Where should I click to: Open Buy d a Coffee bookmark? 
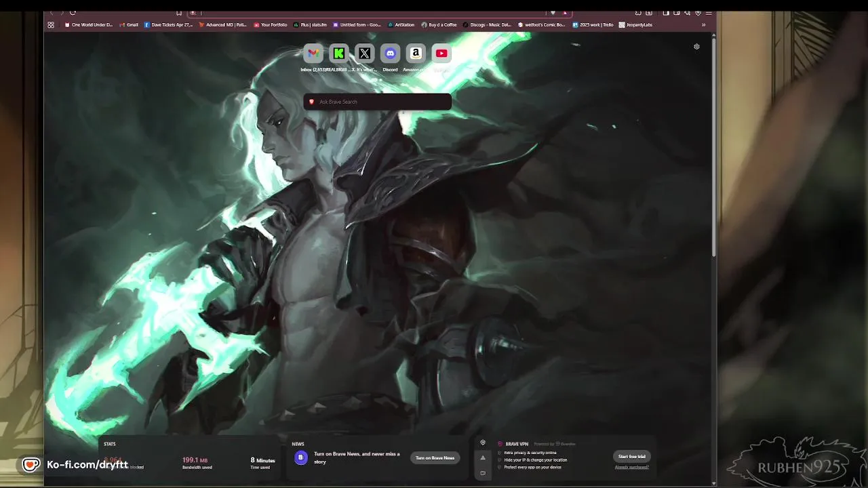click(x=439, y=25)
